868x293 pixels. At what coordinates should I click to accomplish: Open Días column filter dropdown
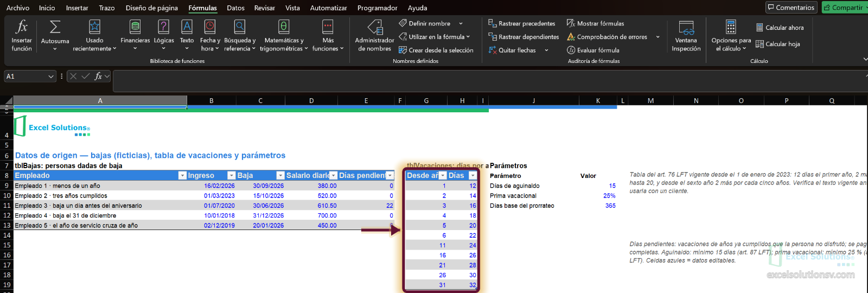tap(473, 175)
